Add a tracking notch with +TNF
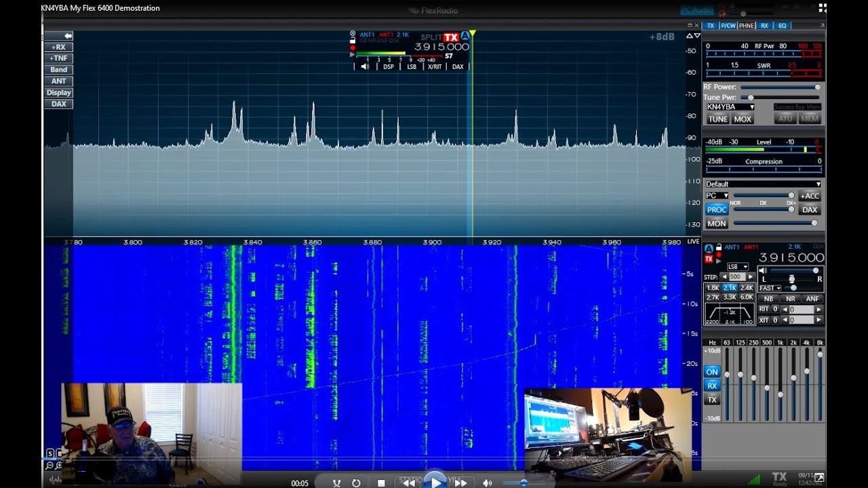The width and height of the screenshot is (868, 488). [59, 58]
